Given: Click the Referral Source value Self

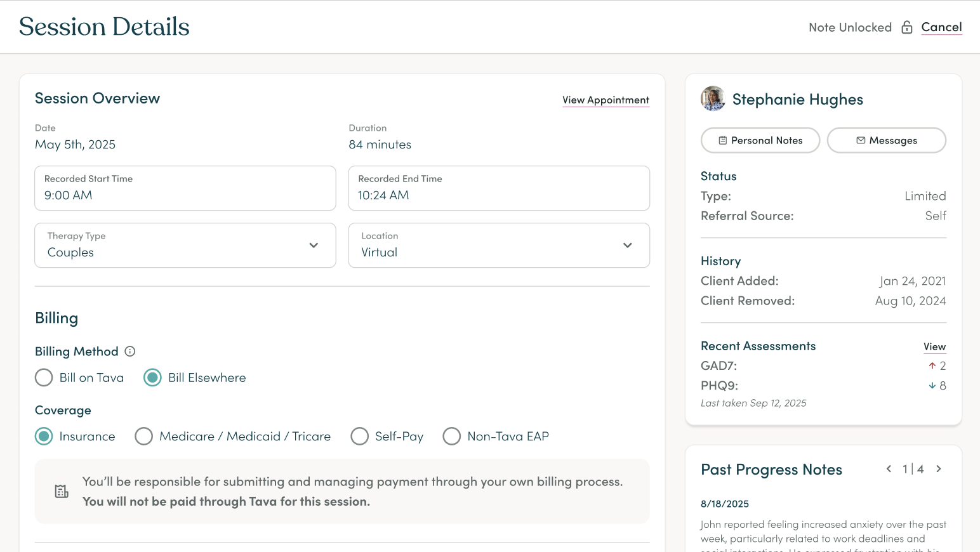Looking at the screenshot, I should click(936, 216).
